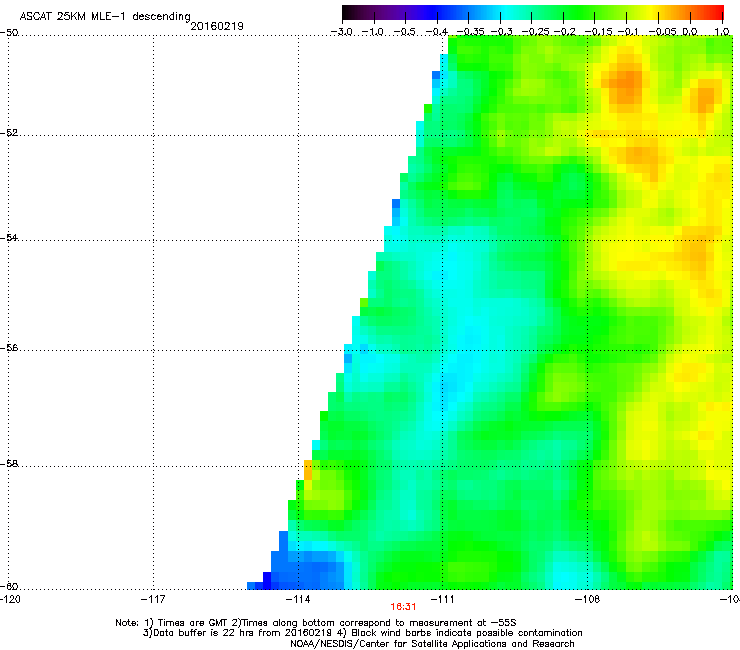Click the -52 latitude axis label
This screenshot has width=740, height=650.
tap(9, 133)
